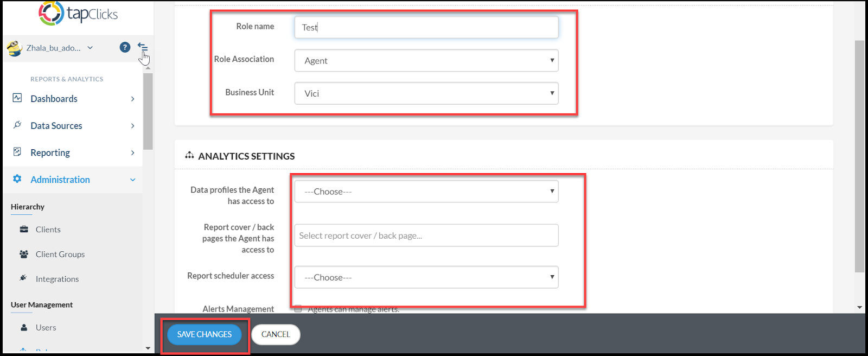Toggle the Agents can manage alerts checkbox
This screenshot has width=868, height=356.
[298, 309]
